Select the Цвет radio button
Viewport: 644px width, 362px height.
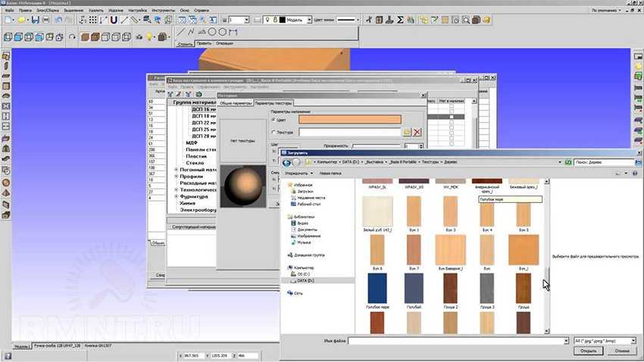(x=273, y=120)
